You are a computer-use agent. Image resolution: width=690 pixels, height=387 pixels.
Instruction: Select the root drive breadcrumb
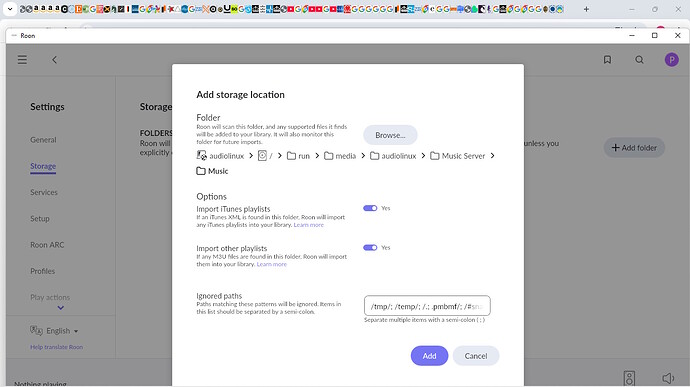point(265,155)
